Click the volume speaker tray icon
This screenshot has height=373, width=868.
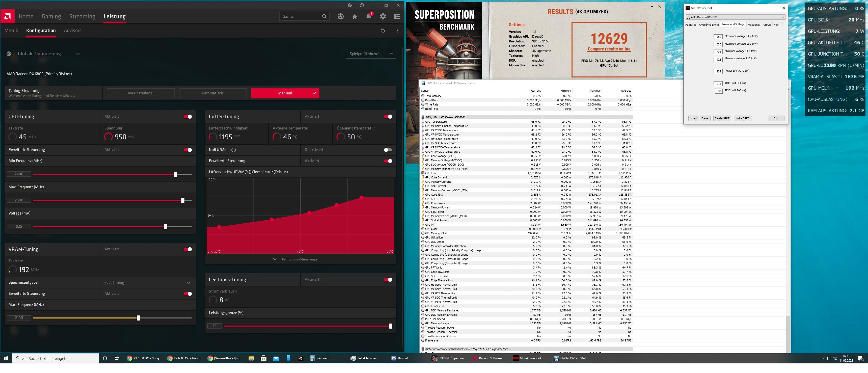click(x=835, y=358)
